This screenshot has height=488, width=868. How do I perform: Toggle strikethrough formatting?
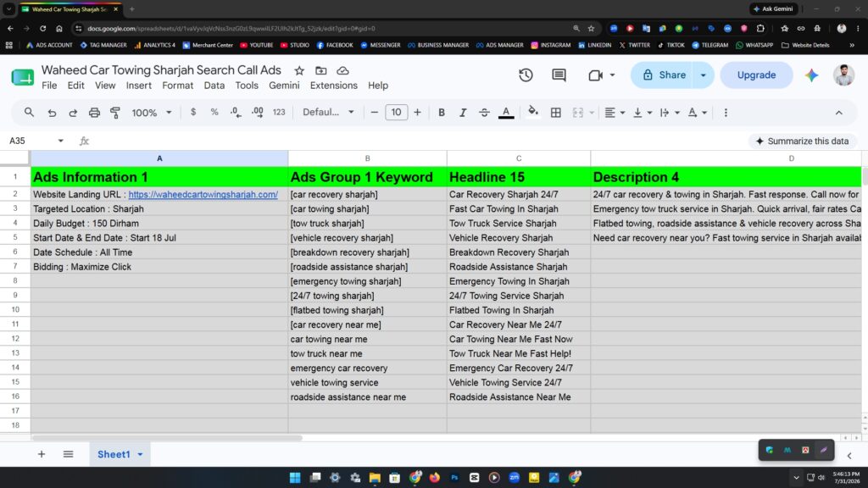(x=484, y=113)
